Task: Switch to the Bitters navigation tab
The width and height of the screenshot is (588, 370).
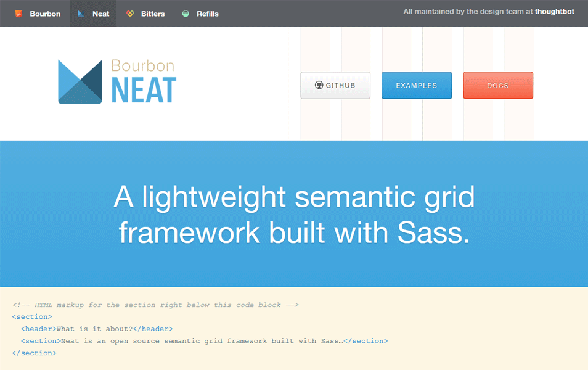Action: [145, 14]
